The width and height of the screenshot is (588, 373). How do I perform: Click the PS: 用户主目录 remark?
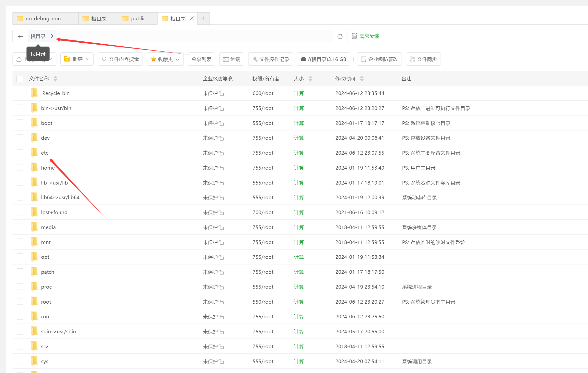tap(419, 168)
